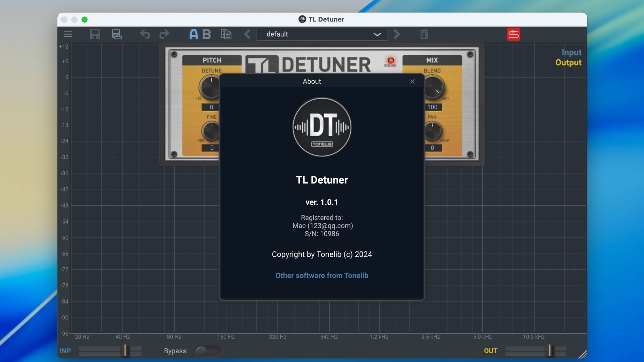Click the FINE value field below FINE knob
Screen dimensions: 644x362
click(210, 148)
